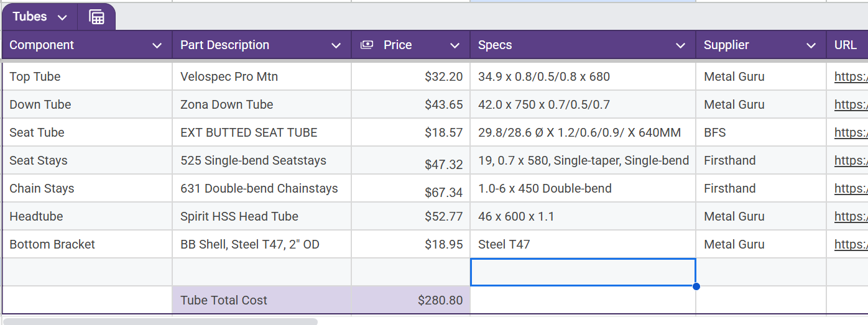
Task: Follow the Bottom Bracket row URL link
Action: point(851,244)
